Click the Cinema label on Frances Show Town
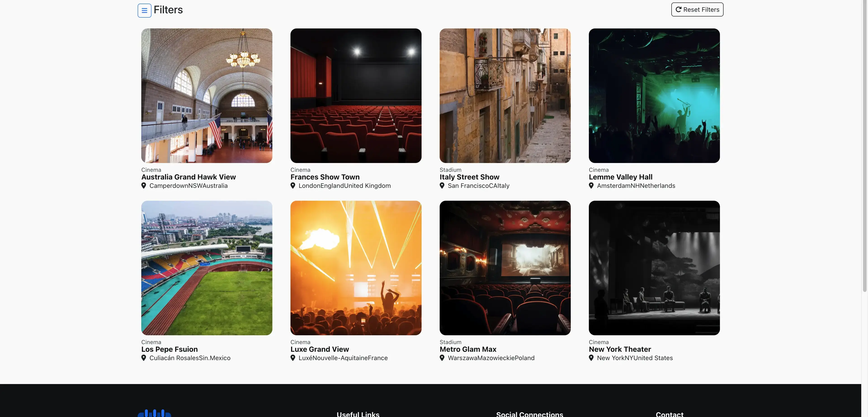Screen dimensions: 868x417 (300, 170)
